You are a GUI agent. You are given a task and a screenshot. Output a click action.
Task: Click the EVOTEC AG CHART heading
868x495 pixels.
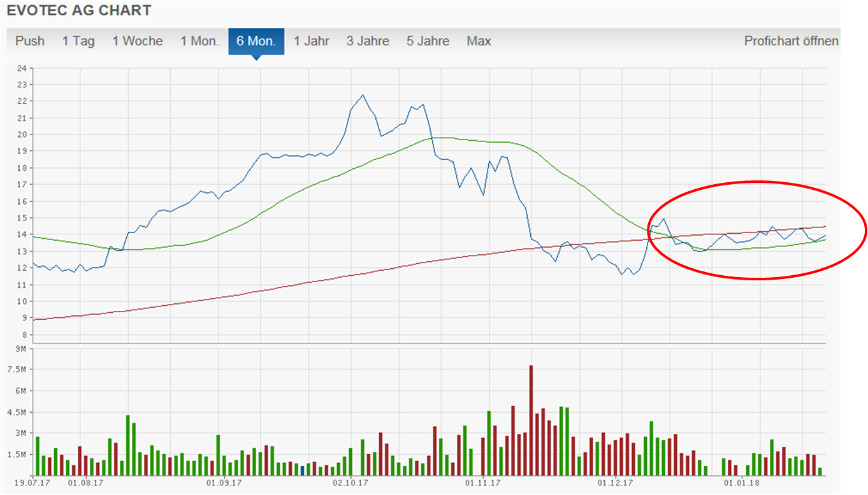tap(79, 11)
